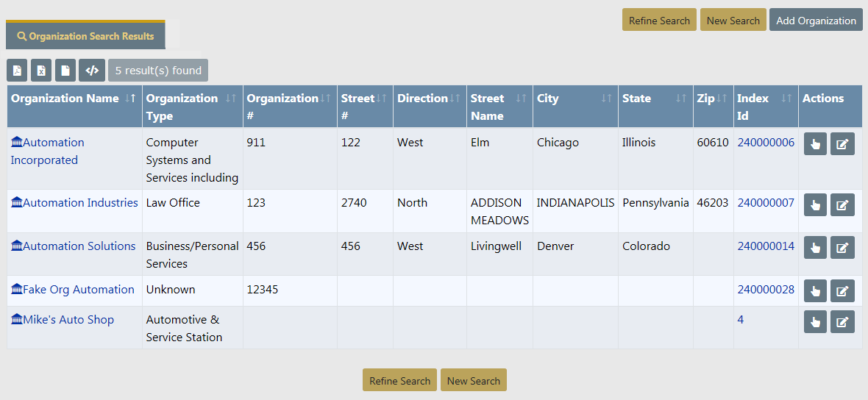868x400 pixels.
Task: Click edit icon for Mike's Auto Shop
Action: (842, 322)
